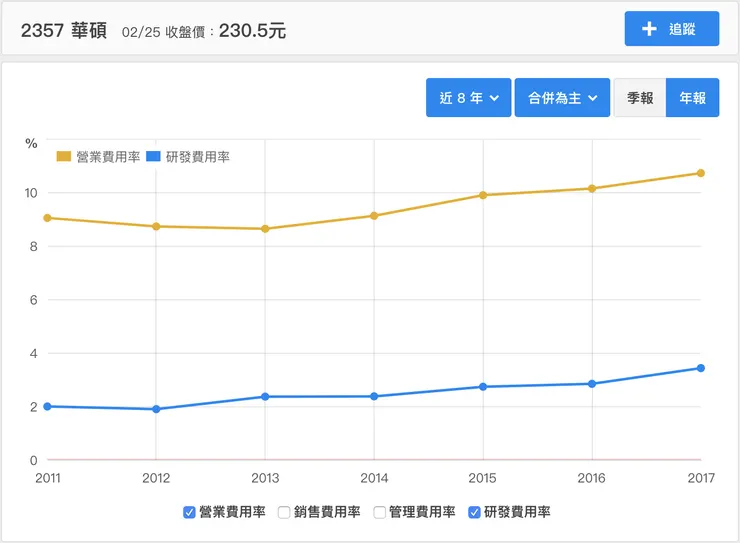The height and width of the screenshot is (543, 740).
Task: Select the 2015 blue 研發費用率 data point
Action: (x=483, y=387)
